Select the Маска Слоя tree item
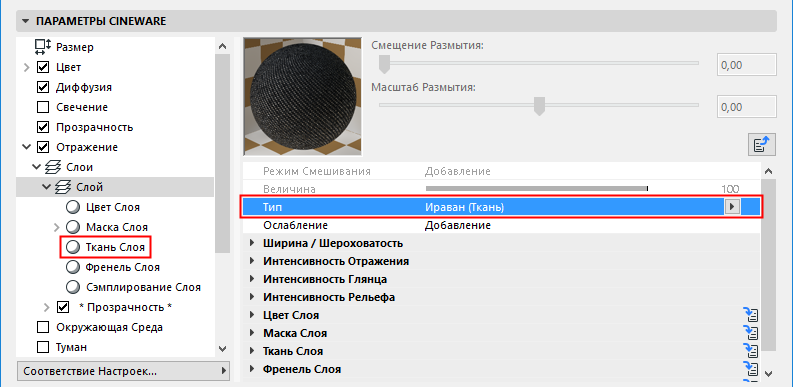793x387 pixels. 117,227
